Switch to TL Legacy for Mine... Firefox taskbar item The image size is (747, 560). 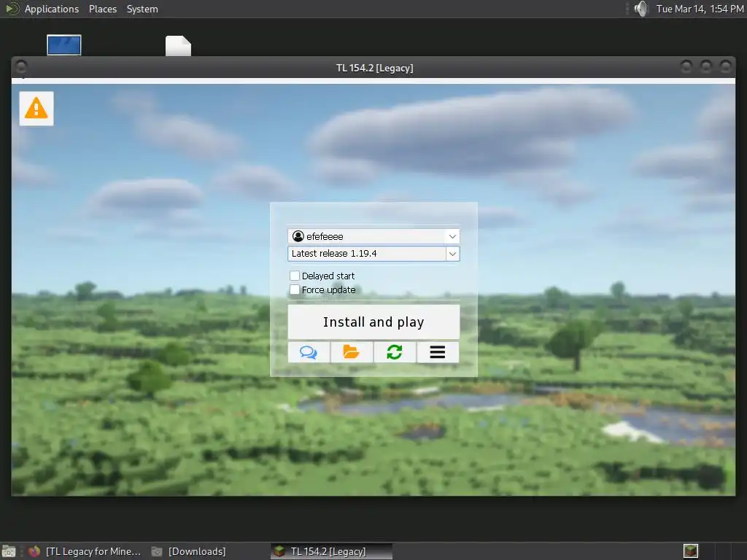(x=85, y=551)
